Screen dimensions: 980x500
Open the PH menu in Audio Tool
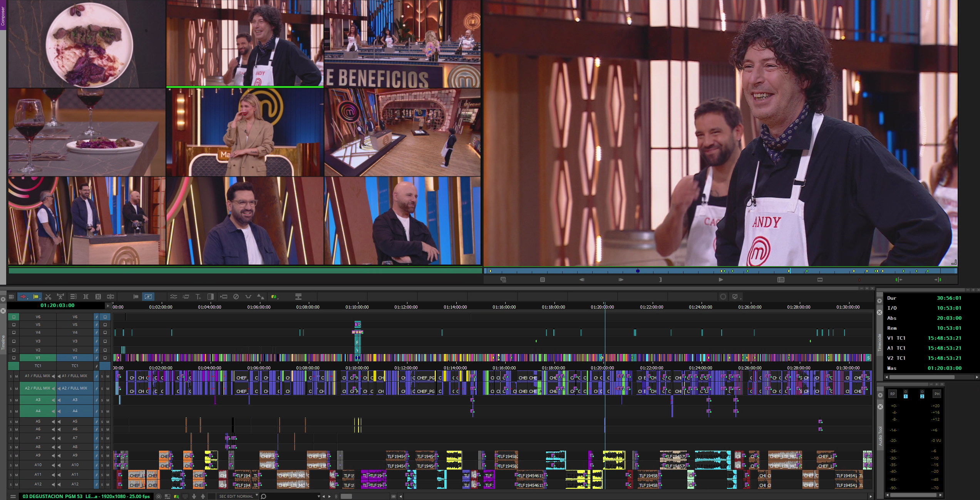click(937, 394)
